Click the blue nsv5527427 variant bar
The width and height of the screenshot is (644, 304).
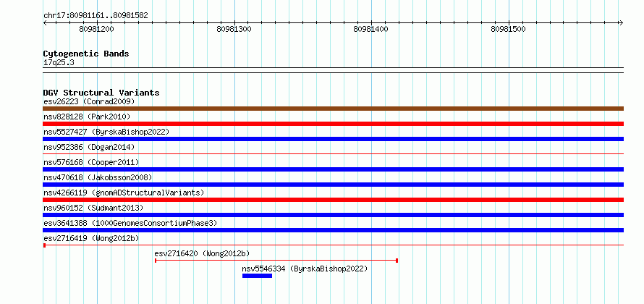333,139
